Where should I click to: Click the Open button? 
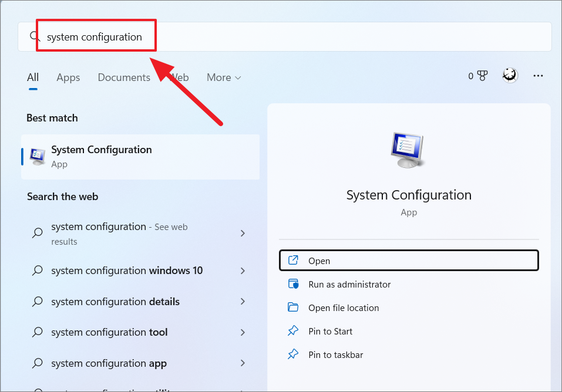point(409,261)
